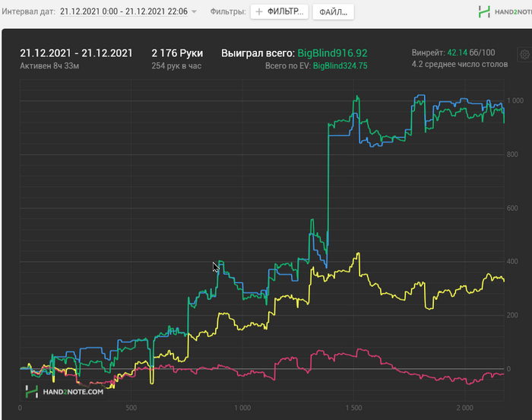The height and width of the screenshot is (420, 532).
Task: Click the 4.2 среднее число столов text
Action: [x=460, y=64]
